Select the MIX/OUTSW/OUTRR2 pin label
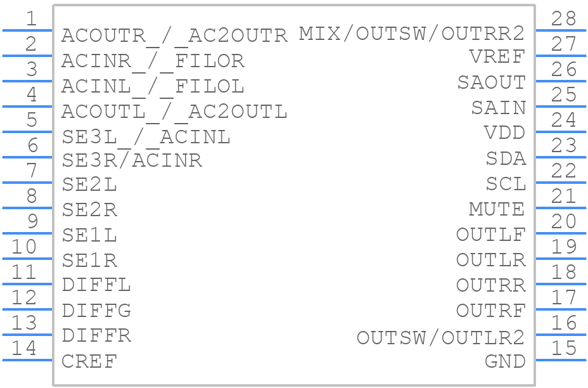The width and height of the screenshot is (588, 388). click(x=412, y=34)
